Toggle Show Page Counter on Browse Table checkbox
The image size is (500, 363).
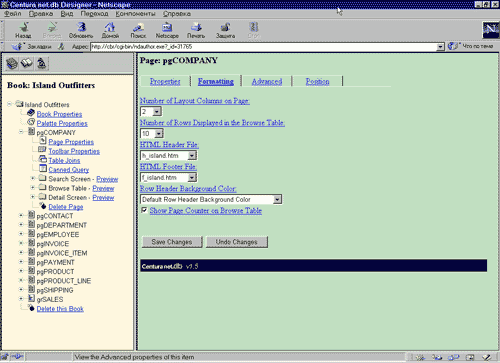tap(144, 210)
